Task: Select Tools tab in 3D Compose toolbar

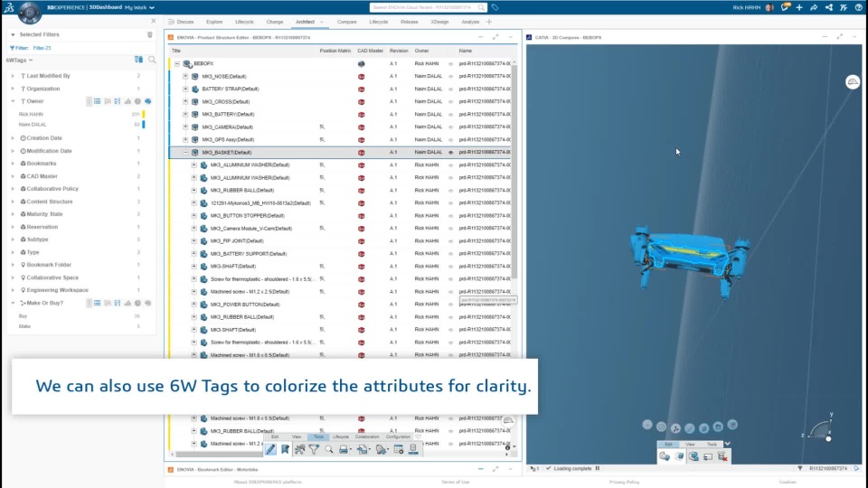Action: [712, 444]
